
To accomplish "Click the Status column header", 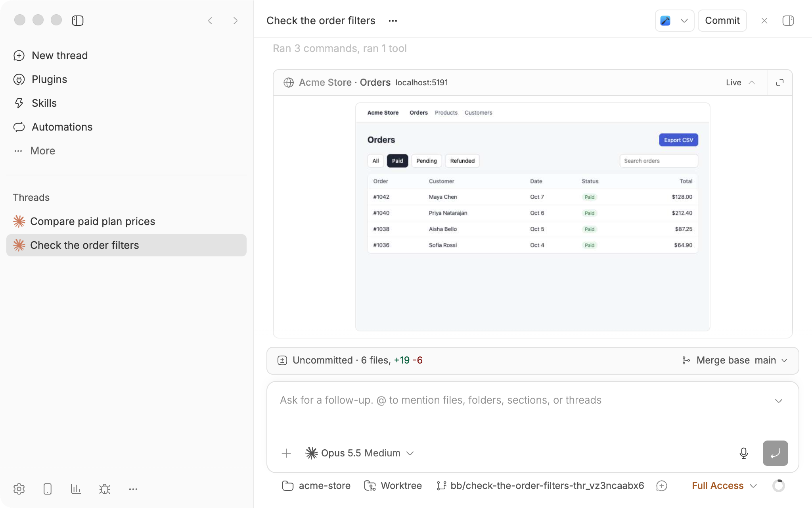I will click(x=590, y=181).
